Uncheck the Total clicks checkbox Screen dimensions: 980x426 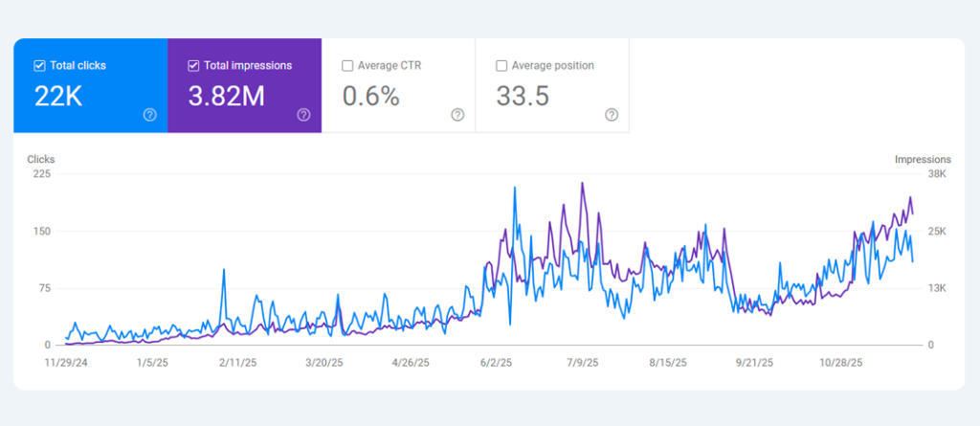pos(39,66)
